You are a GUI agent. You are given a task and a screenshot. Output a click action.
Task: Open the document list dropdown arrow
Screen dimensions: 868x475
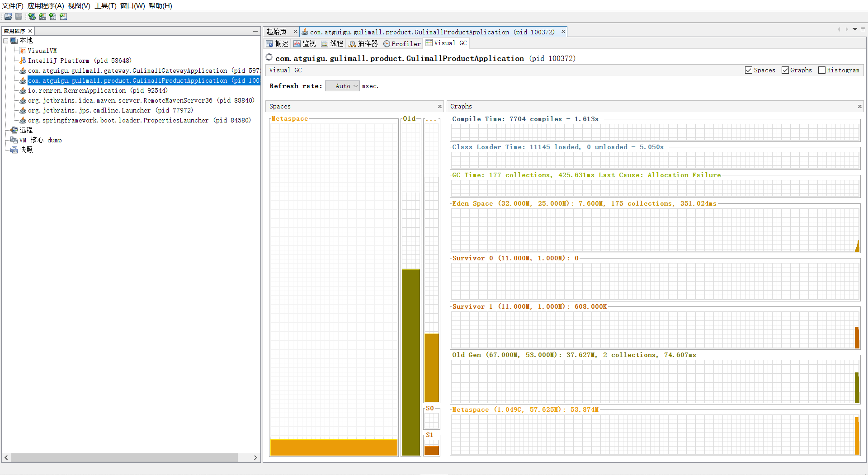coord(855,29)
